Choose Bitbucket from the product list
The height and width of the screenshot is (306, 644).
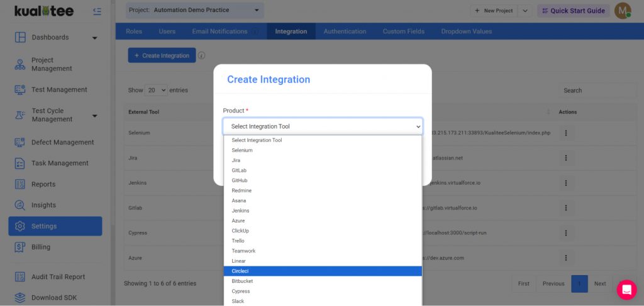click(x=323, y=281)
